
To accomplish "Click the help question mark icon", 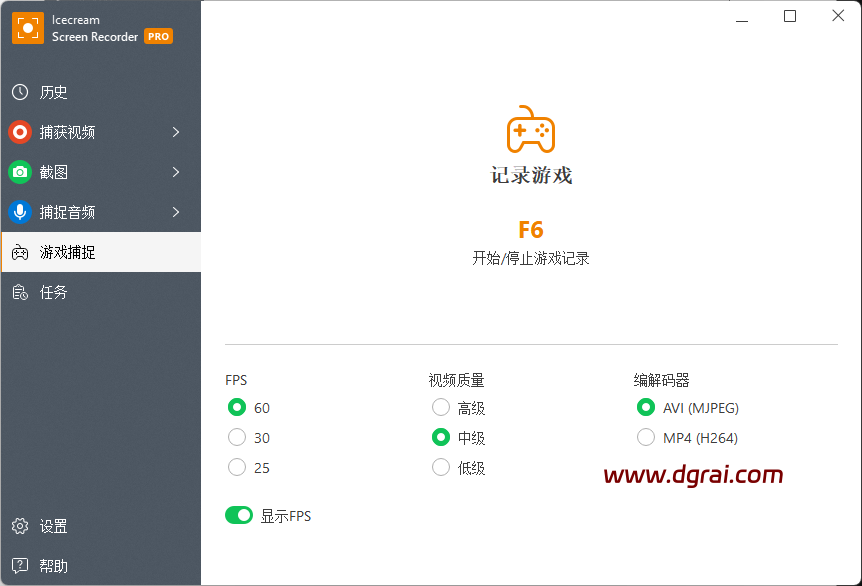I will click(x=20, y=566).
